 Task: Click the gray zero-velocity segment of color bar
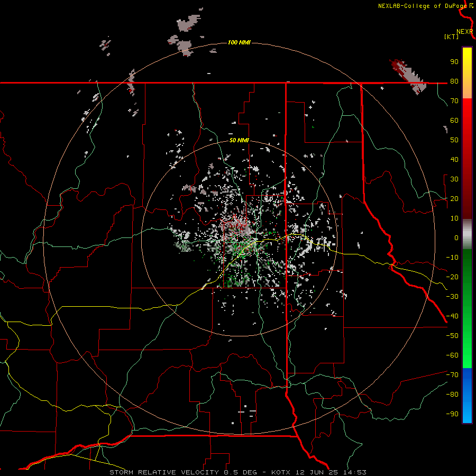tap(467, 234)
